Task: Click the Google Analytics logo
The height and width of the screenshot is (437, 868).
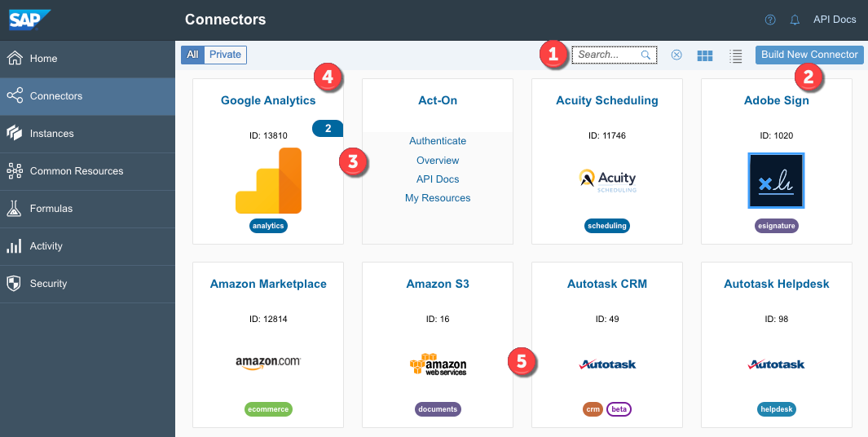Action: [x=268, y=181]
